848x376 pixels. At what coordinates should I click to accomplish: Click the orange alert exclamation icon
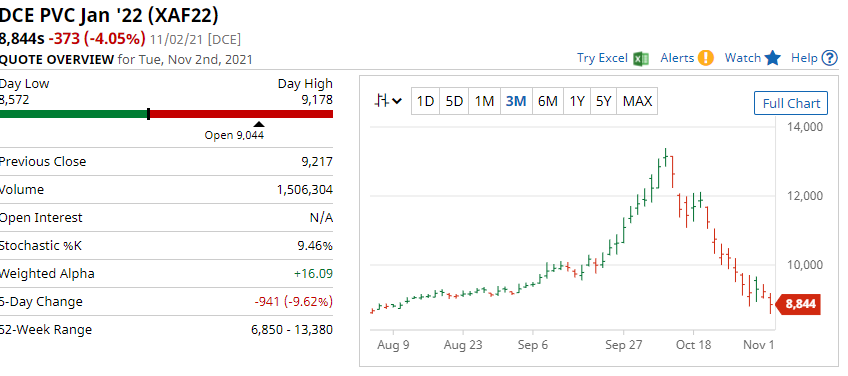click(x=705, y=57)
